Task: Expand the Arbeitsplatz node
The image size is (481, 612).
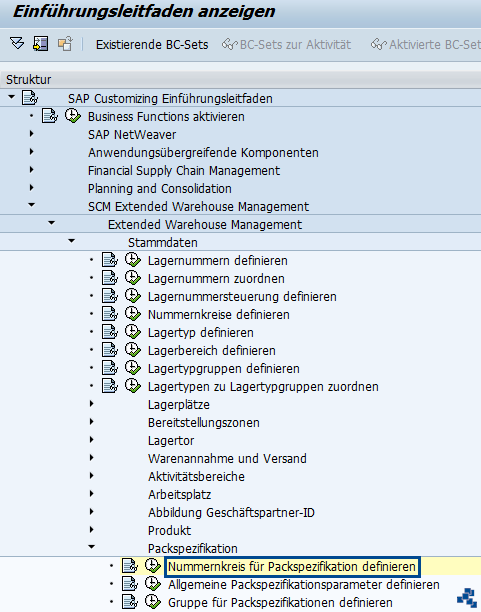Action: 91,493
